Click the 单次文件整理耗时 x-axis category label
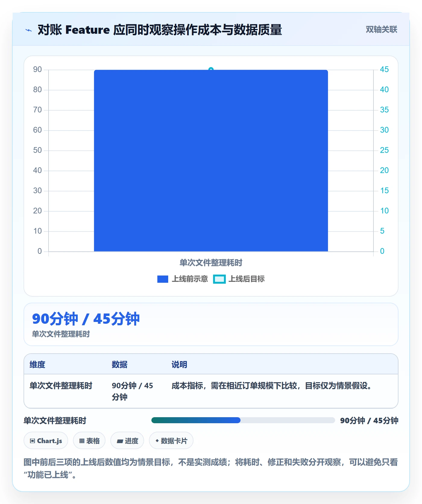This screenshot has height=504, width=422. tap(211, 263)
